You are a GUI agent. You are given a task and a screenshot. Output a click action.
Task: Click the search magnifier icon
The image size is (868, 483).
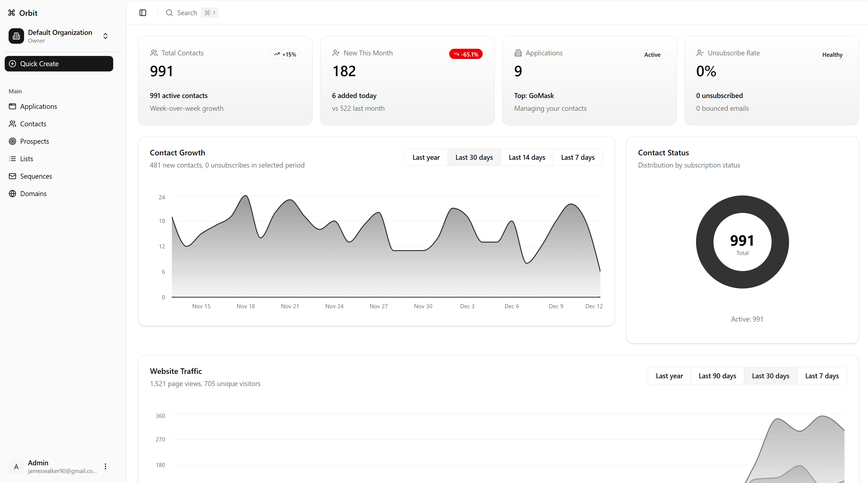coord(169,12)
